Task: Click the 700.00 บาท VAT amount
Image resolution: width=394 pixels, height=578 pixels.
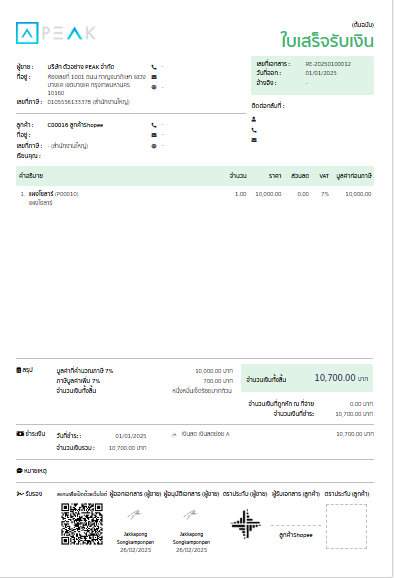Action: pyautogui.click(x=218, y=381)
